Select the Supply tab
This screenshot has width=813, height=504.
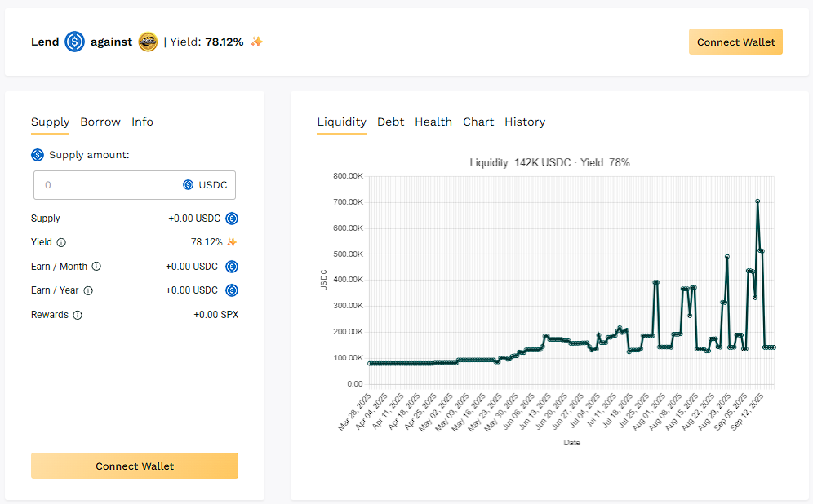[x=50, y=122]
